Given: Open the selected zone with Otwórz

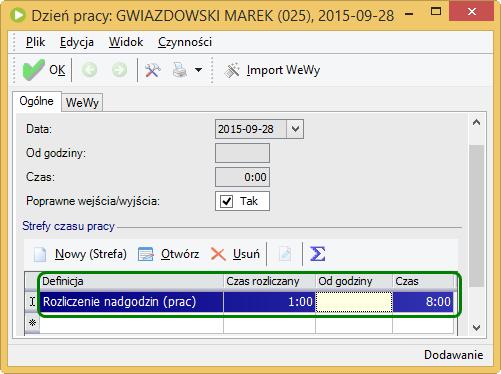Looking at the screenshot, I should pyautogui.click(x=168, y=254).
